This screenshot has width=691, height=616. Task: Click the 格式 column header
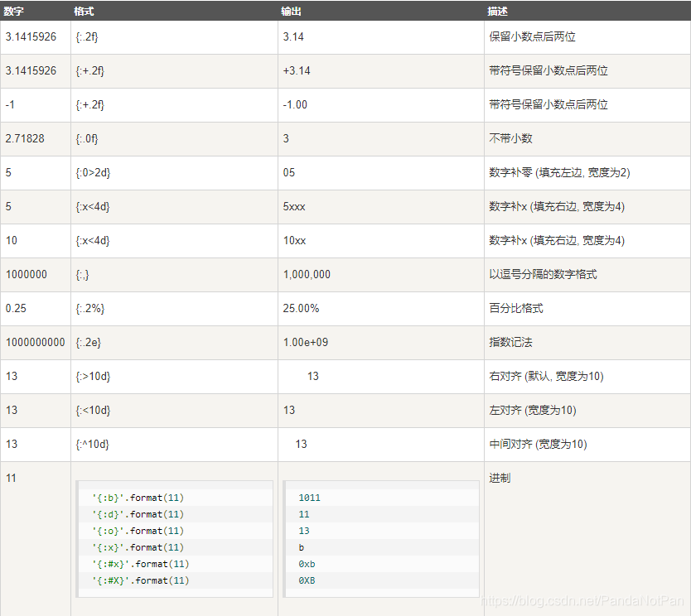click(x=84, y=11)
